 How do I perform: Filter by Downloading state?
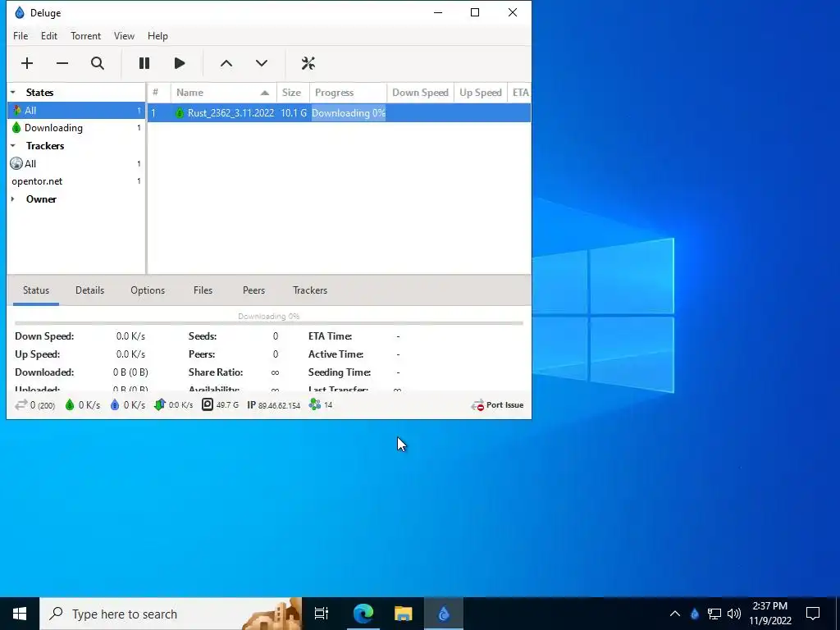76,128
